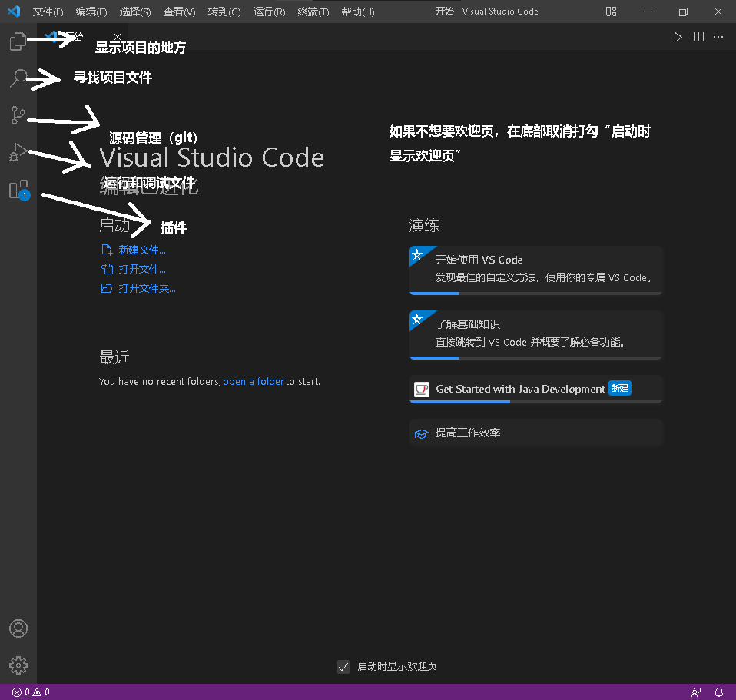Open the editor More Actions ellipsis
The image size is (736, 700).
tap(718, 37)
